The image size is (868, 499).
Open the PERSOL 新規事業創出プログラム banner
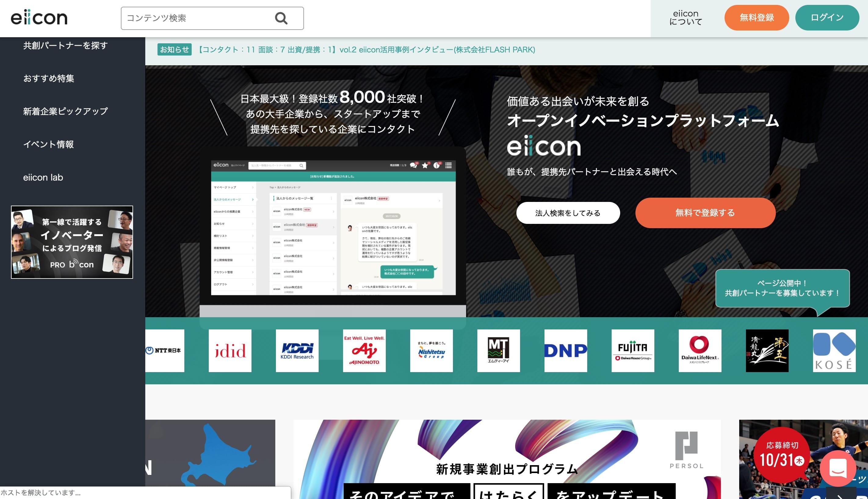(x=507, y=459)
